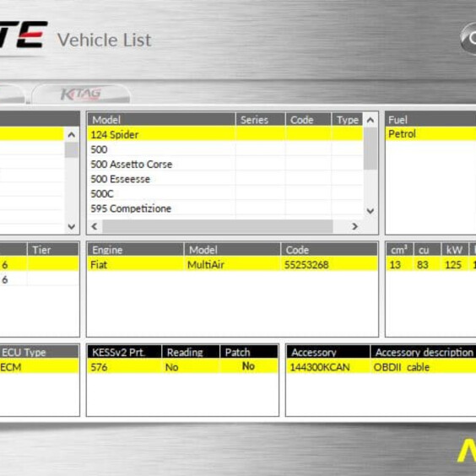Screen dimensions: 476x476
Task: Click the model list horizontal scrollbar thumb
Action: point(218,226)
